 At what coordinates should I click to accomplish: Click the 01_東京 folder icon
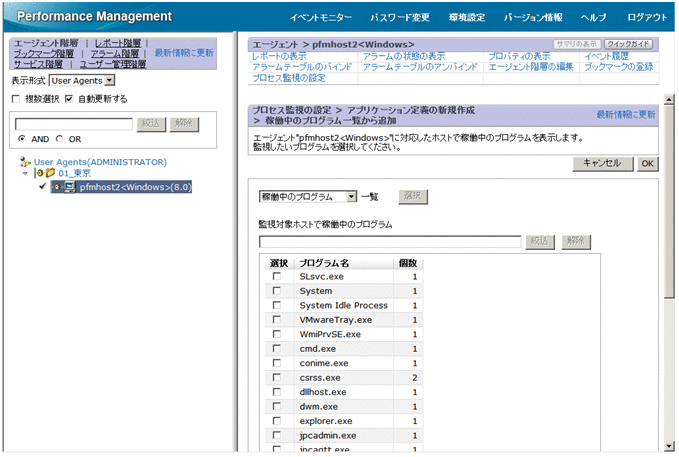(50, 173)
